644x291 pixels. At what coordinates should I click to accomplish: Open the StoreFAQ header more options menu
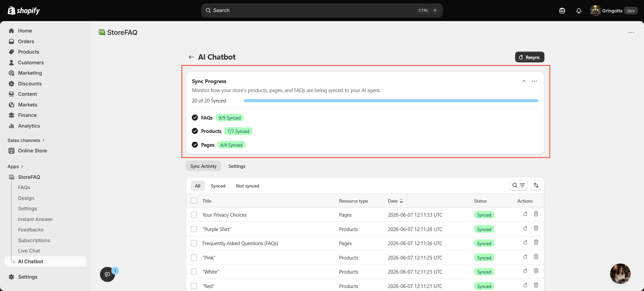[631, 32]
